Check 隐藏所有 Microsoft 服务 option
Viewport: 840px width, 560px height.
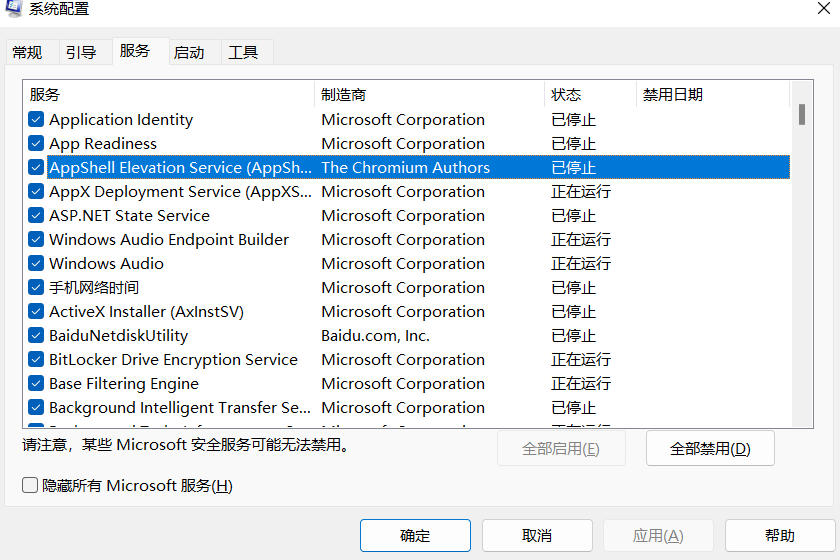pyautogui.click(x=30, y=486)
